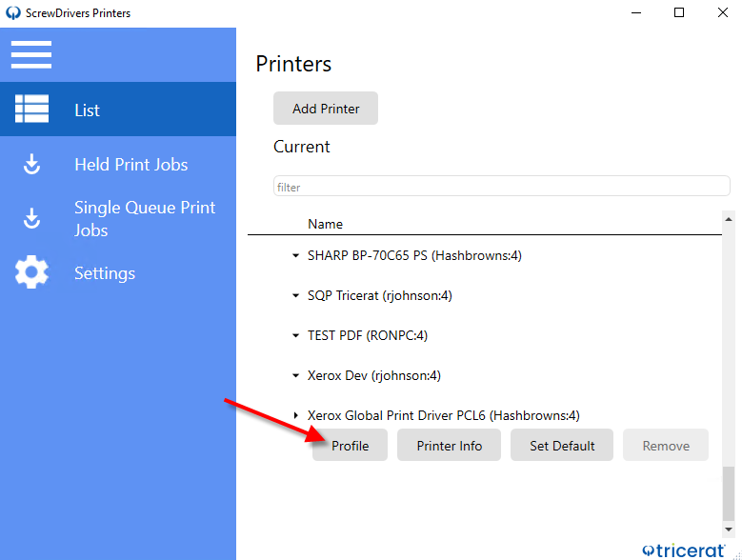This screenshot has height=560, width=742.
Task: Open the Settings section
Action: point(118,273)
